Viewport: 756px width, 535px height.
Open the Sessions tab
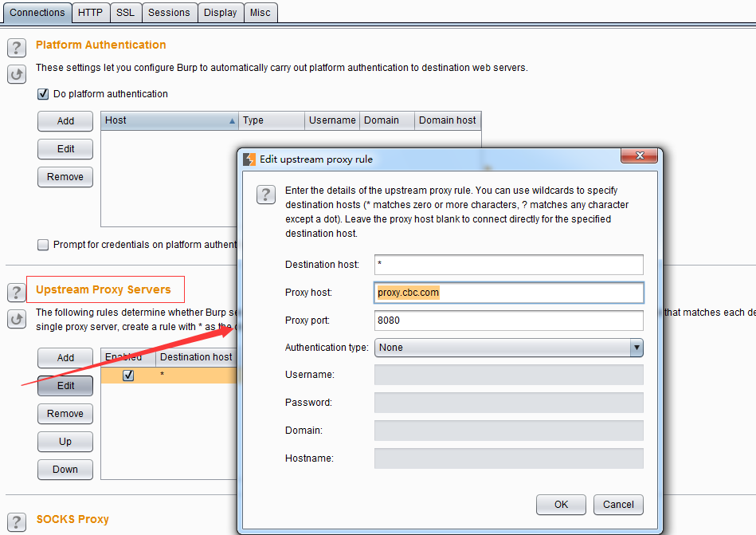coord(169,12)
